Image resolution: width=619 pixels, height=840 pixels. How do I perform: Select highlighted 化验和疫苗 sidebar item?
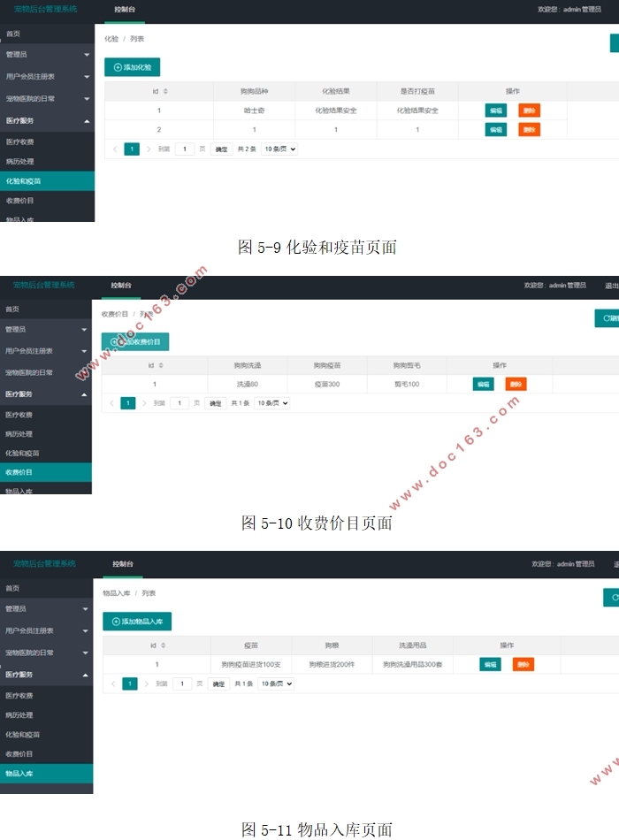click(x=47, y=181)
